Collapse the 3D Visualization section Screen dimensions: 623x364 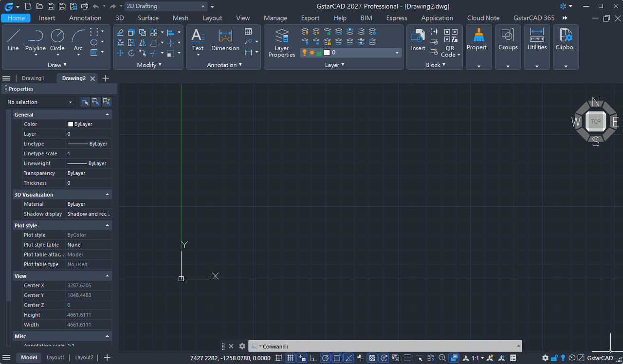(x=108, y=195)
